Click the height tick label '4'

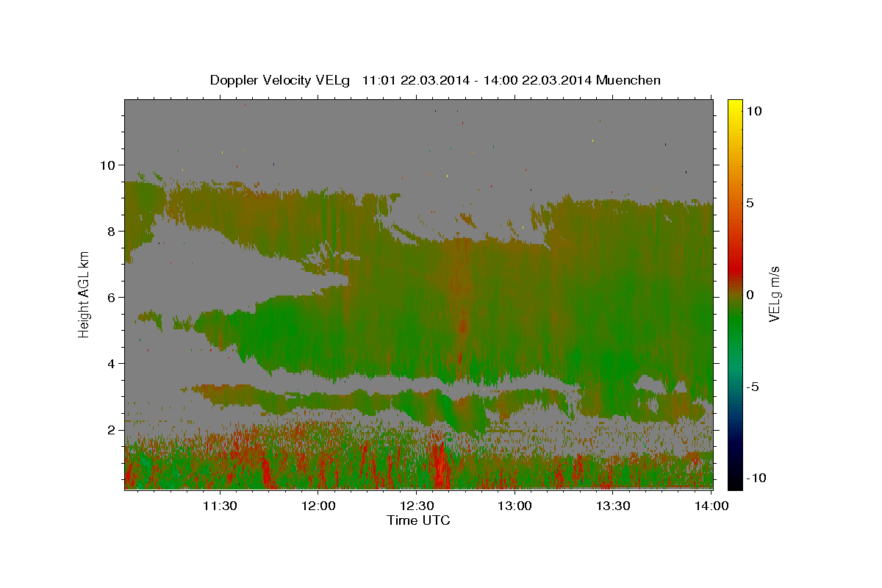point(111,364)
